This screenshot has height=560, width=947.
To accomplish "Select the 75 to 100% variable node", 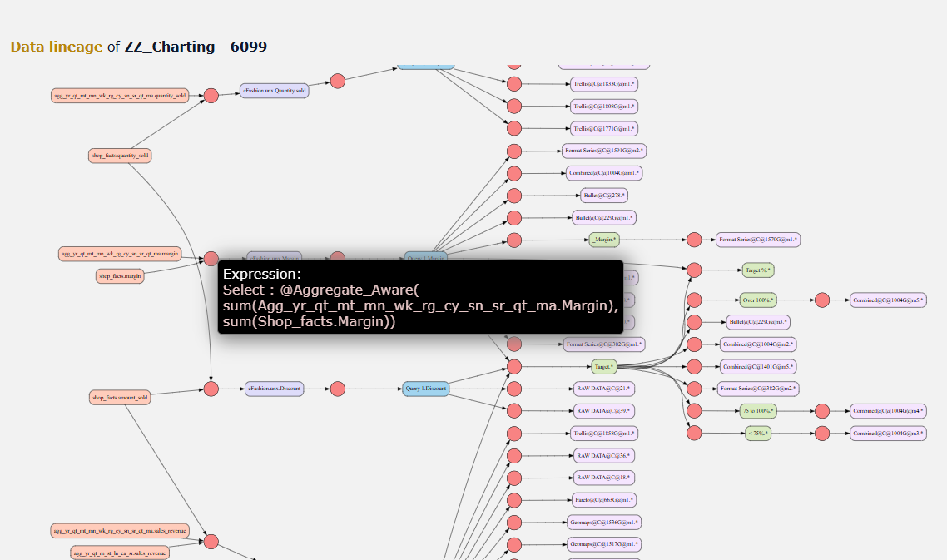I will coord(758,411).
